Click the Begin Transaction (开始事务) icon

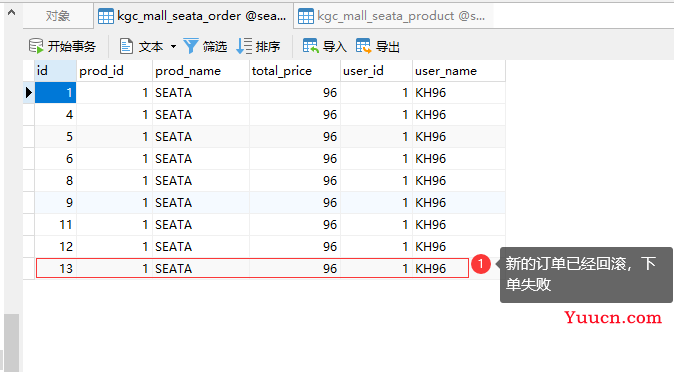tap(36, 46)
